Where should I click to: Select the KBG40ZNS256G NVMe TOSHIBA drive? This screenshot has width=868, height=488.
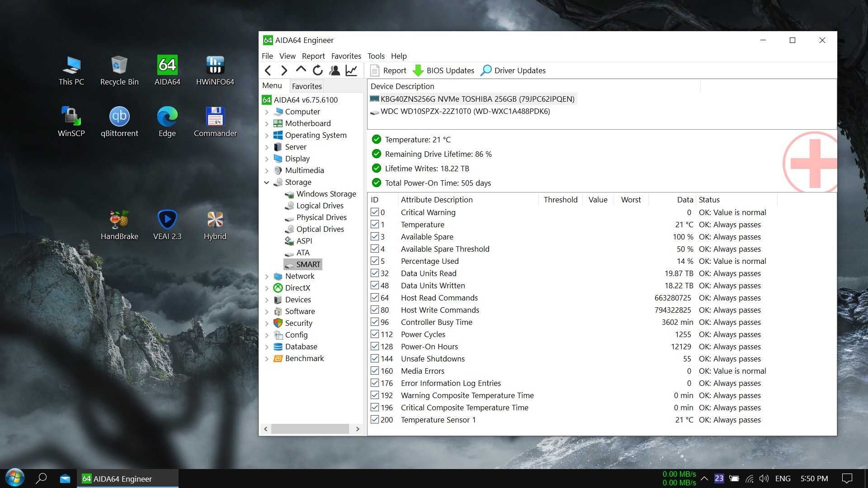tap(473, 99)
